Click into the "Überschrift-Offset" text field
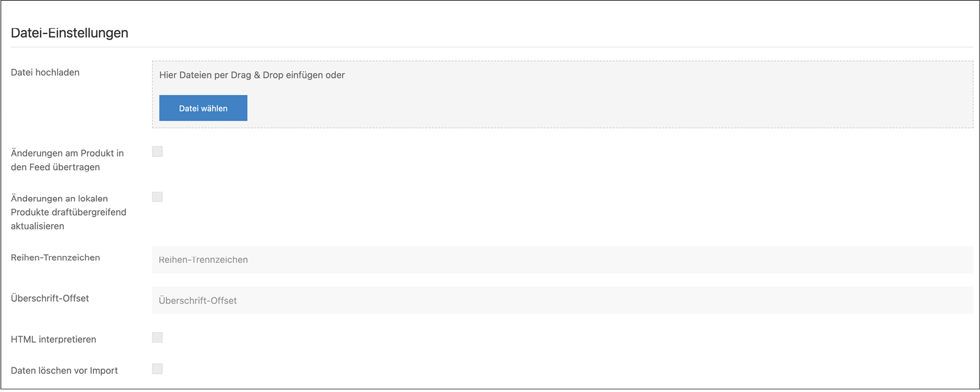The image size is (980, 392). click(562, 300)
